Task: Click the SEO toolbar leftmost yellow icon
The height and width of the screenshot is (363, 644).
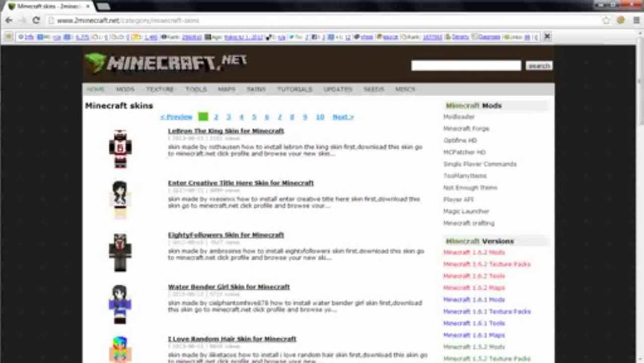Action: 9,36
